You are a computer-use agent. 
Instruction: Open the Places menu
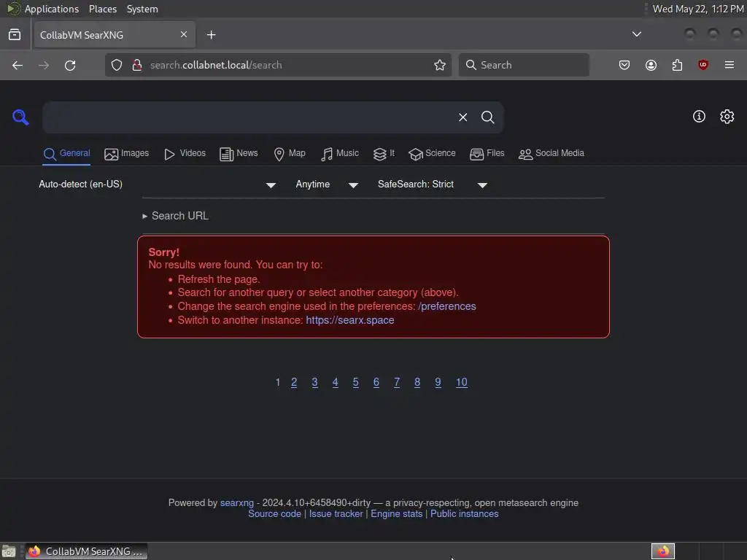tap(102, 9)
